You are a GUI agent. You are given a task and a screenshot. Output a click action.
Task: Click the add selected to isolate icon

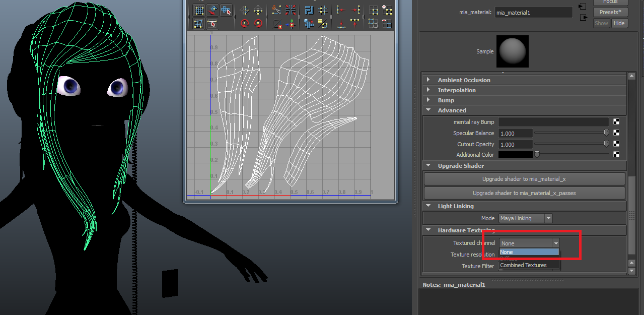387,10
